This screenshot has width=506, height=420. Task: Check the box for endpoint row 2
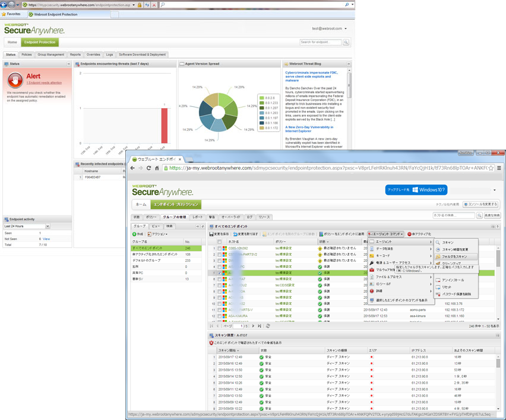[219, 254]
